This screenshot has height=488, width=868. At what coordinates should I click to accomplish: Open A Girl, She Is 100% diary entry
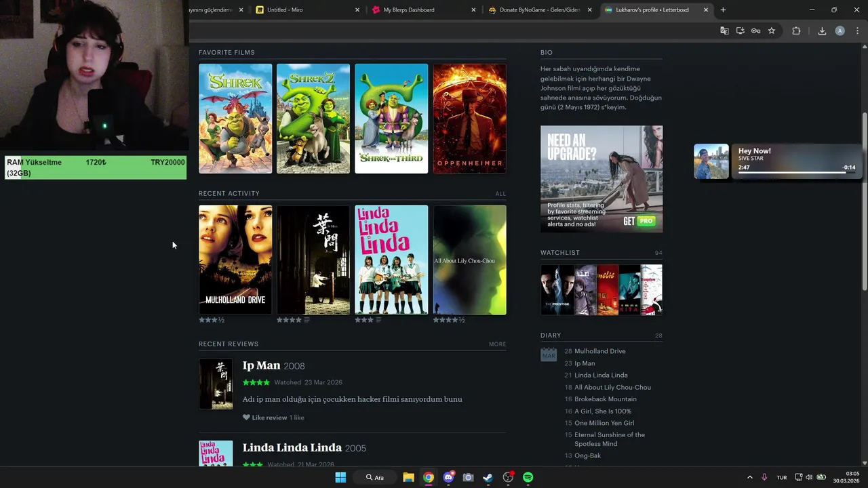click(603, 411)
